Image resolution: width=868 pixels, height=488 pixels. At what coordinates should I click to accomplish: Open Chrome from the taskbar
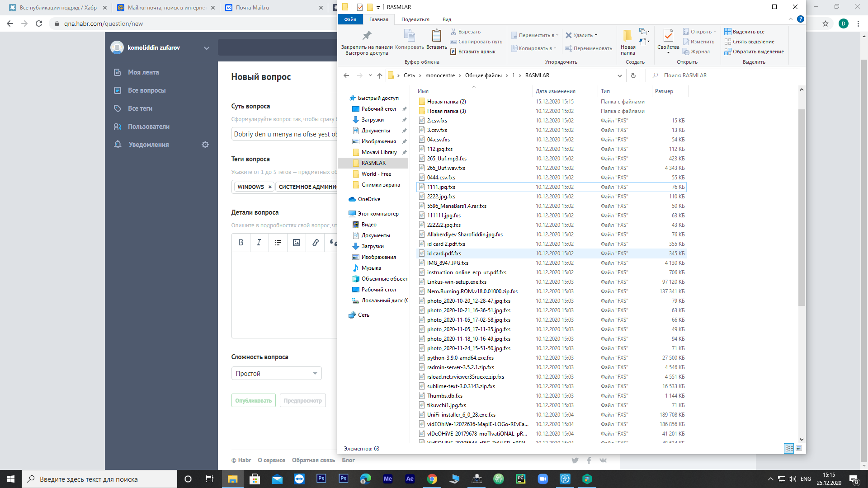[432, 479]
